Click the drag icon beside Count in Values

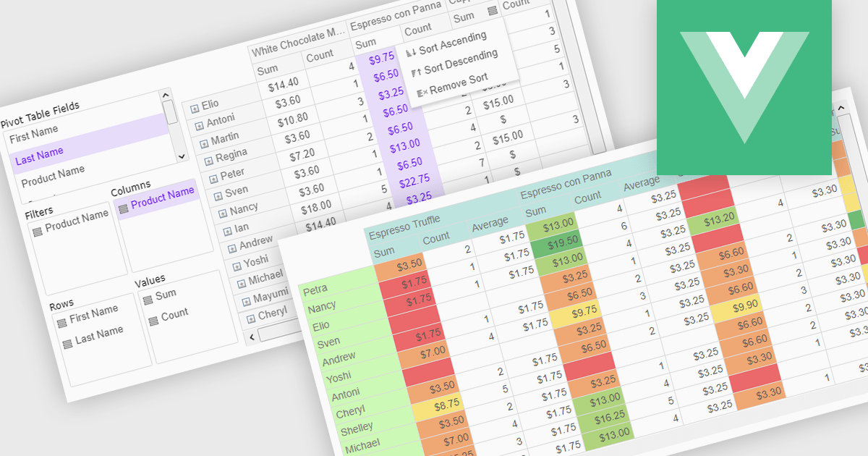tap(153, 320)
